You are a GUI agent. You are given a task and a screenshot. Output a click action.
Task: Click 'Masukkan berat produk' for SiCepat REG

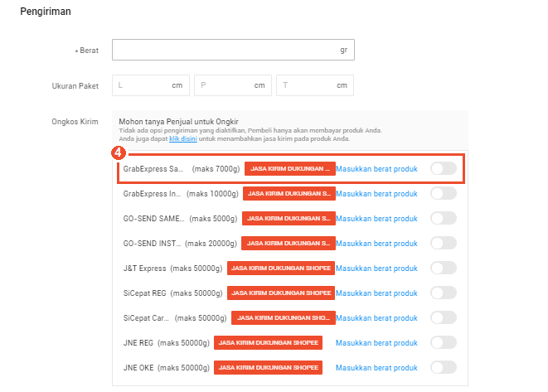(x=376, y=293)
